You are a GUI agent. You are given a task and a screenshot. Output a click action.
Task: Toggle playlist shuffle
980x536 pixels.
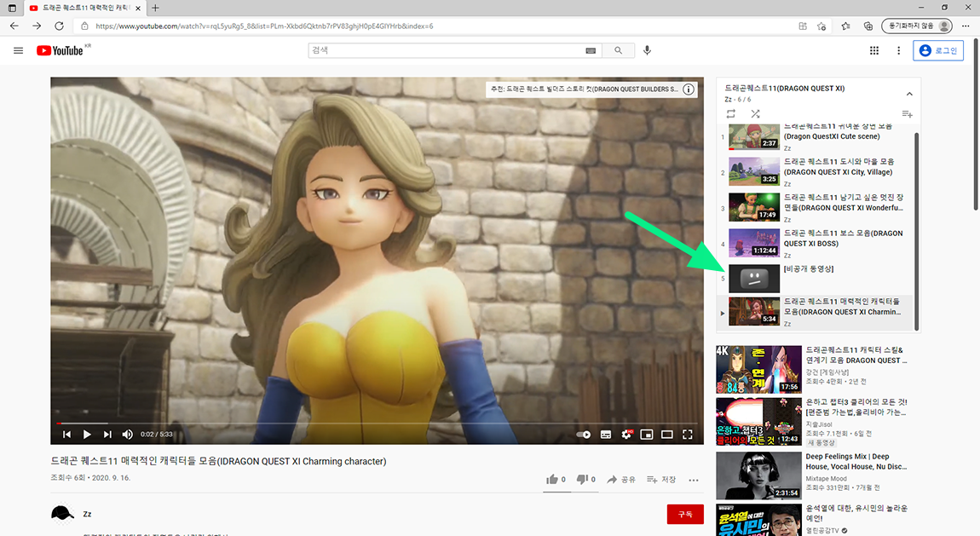coord(755,113)
